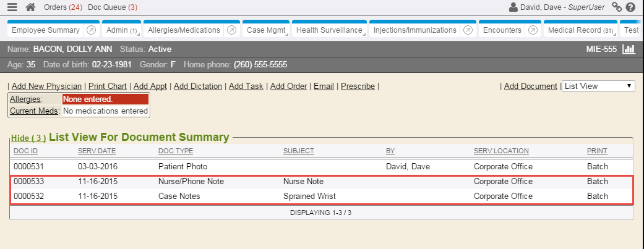644x249 pixels.
Task: Open help question mark icon
Action: [630, 7]
